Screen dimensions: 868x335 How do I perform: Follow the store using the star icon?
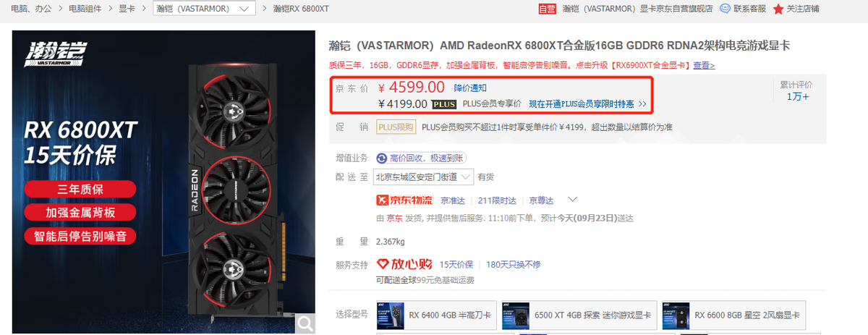[778, 9]
